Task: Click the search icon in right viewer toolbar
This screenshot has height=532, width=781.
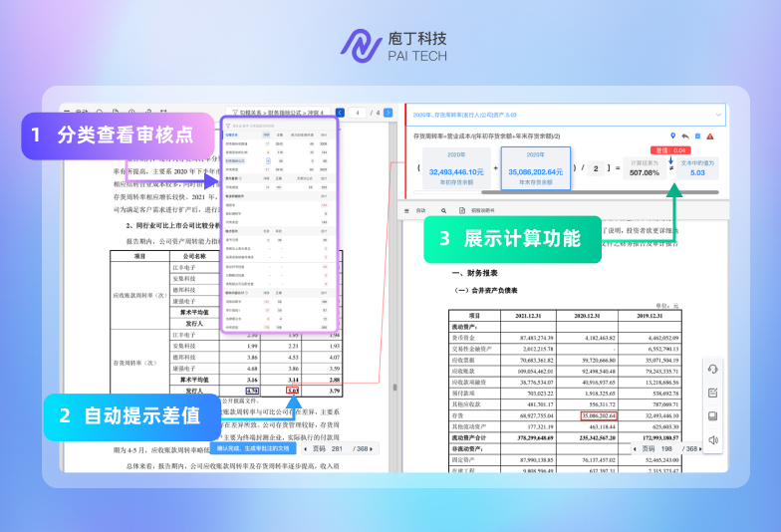Action: coord(443,211)
